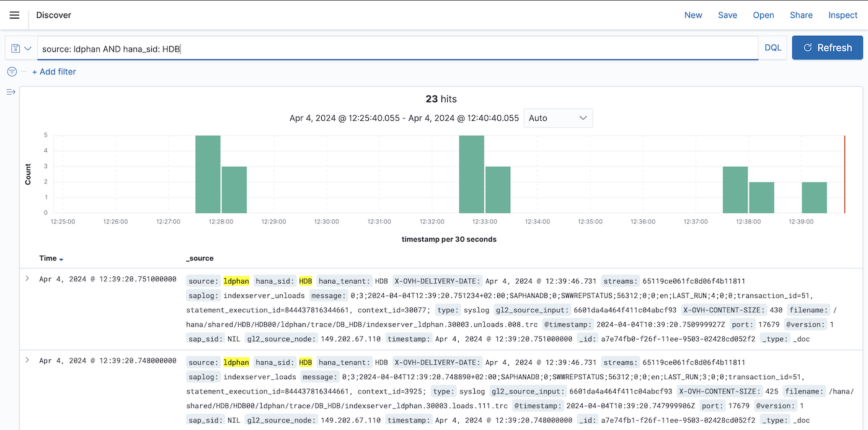Click Share in the top menu

801,15
